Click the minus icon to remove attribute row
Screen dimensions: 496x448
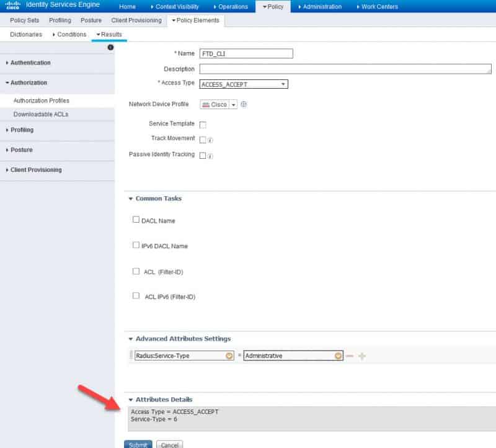coord(349,356)
